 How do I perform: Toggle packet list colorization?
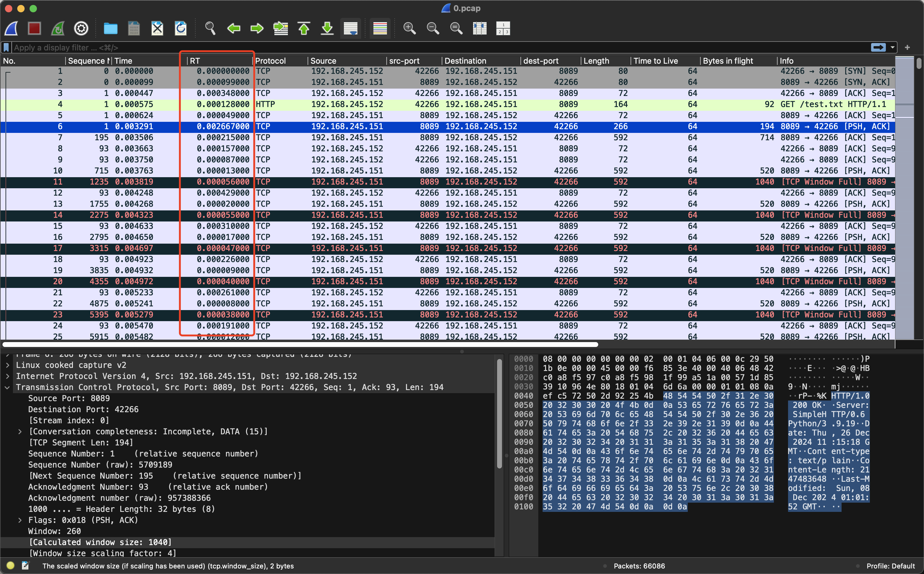pos(379,28)
